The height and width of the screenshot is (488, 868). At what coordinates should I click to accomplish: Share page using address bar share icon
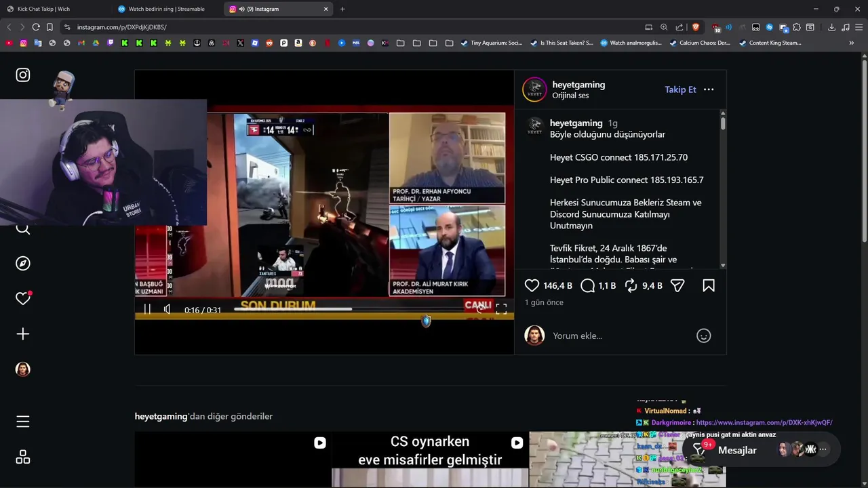point(679,27)
